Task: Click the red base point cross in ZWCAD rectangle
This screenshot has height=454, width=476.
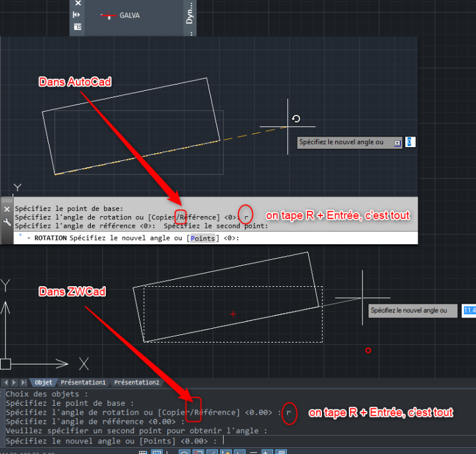Action: pyautogui.click(x=233, y=314)
